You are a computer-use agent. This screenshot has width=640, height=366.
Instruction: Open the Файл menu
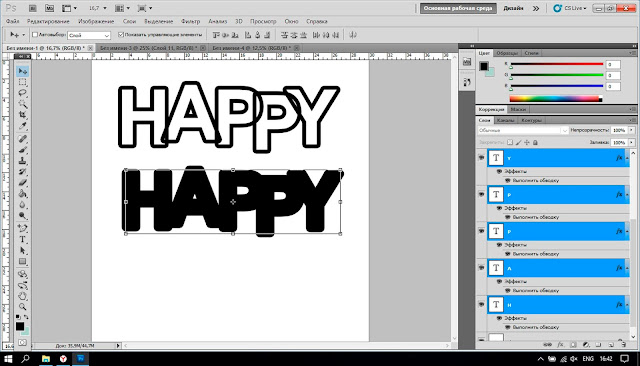pos(12,21)
